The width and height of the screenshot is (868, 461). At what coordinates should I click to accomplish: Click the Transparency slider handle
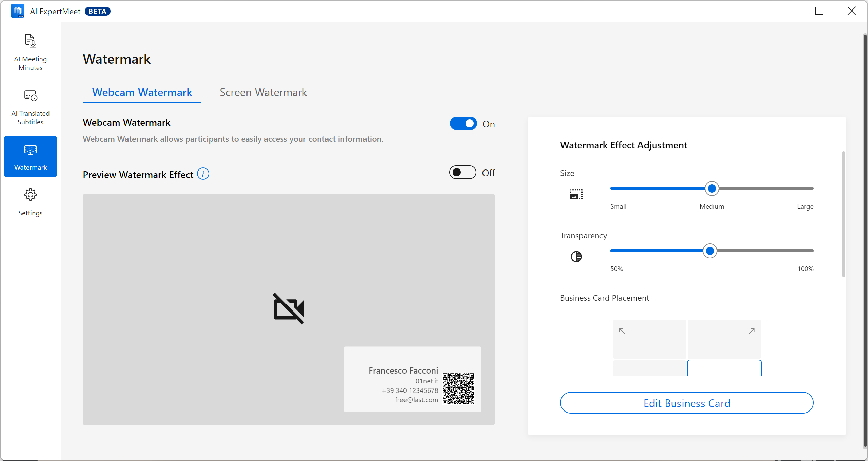[x=710, y=251]
